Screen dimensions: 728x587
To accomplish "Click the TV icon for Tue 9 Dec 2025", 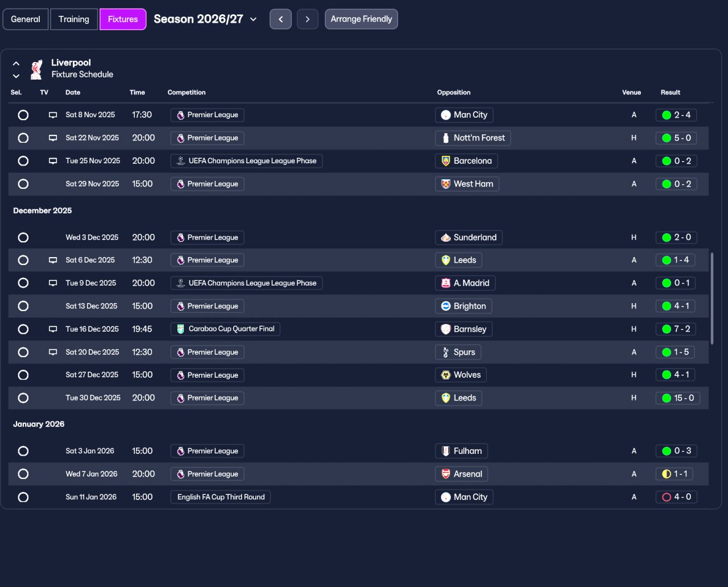I will coord(53,283).
